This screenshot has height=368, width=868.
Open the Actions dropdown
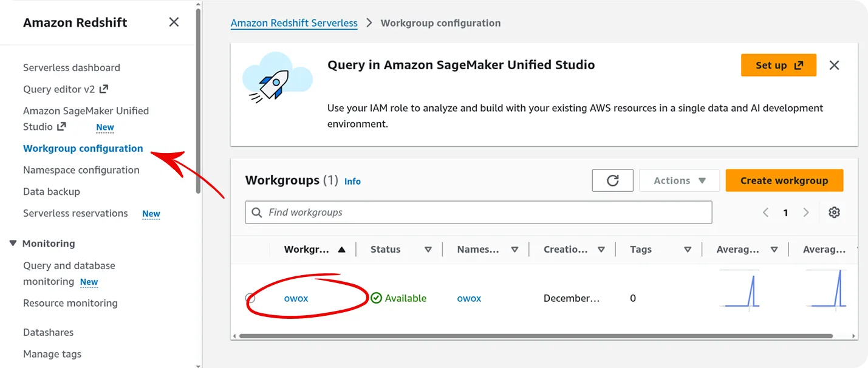(679, 180)
